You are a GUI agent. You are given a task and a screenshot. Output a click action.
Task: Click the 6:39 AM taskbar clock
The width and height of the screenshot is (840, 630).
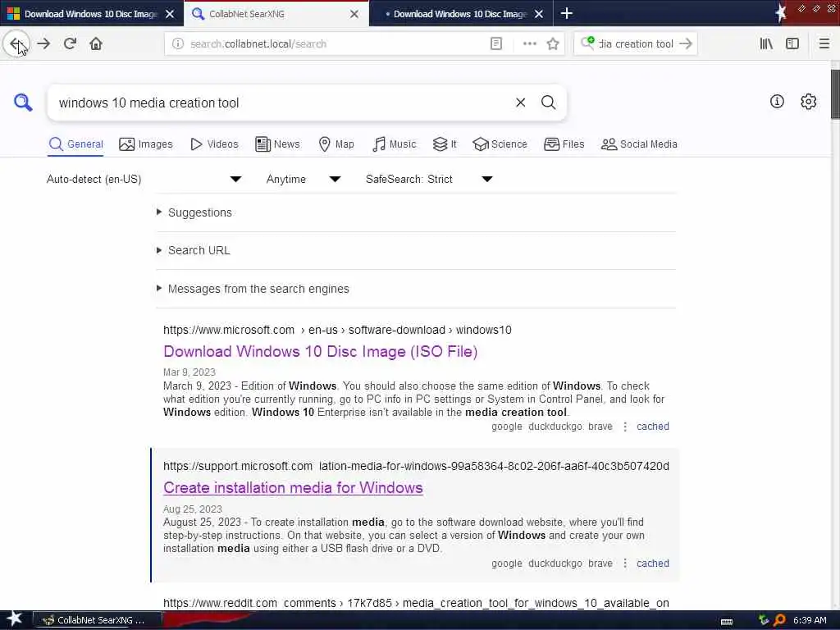tap(810, 620)
